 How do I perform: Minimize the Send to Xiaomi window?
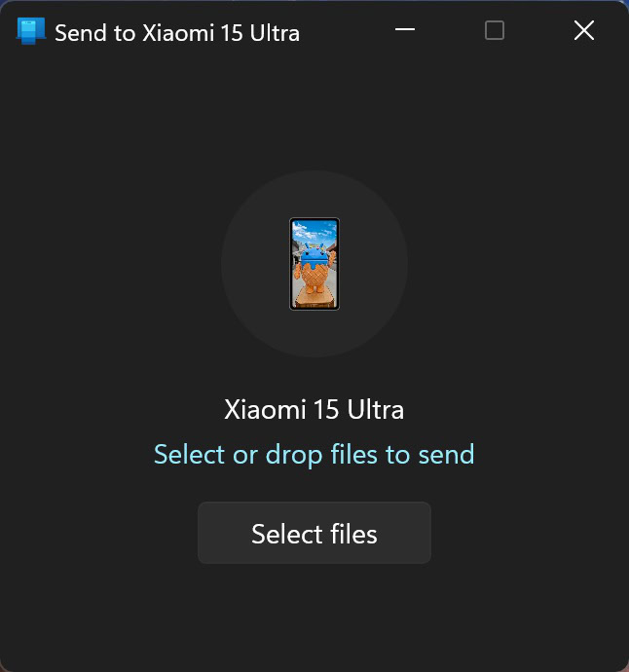pyautogui.click(x=405, y=31)
